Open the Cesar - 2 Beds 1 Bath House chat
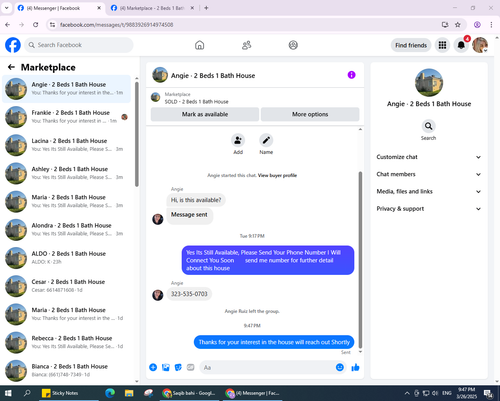 pyautogui.click(x=66, y=286)
